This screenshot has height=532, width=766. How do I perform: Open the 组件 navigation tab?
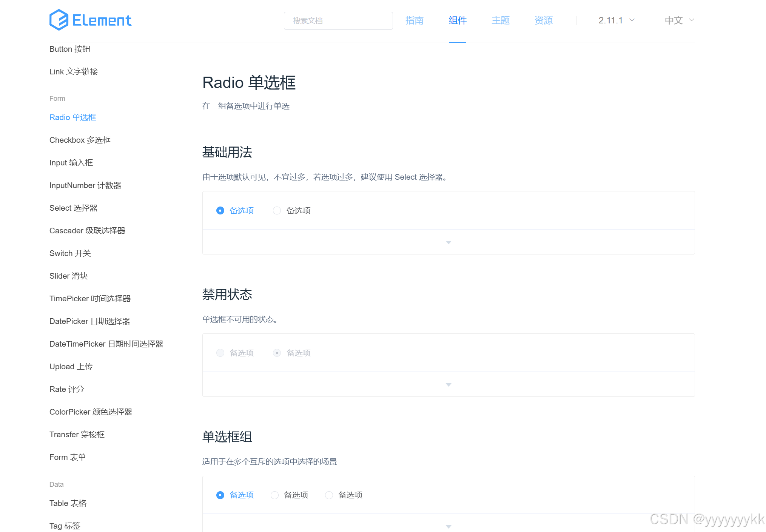click(x=458, y=20)
